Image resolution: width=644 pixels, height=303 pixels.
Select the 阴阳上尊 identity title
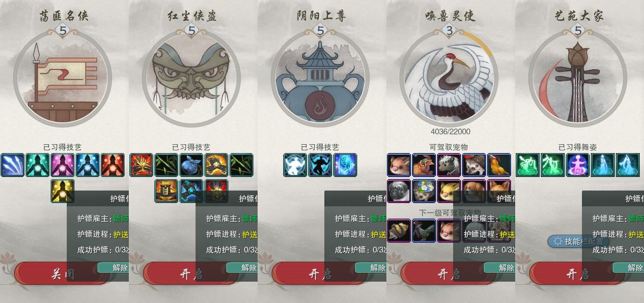(321, 16)
